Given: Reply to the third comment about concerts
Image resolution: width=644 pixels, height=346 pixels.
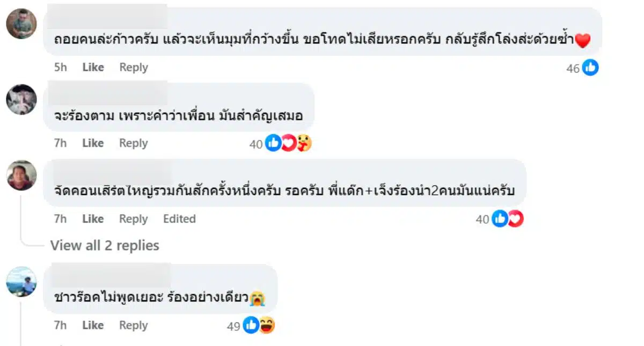Looking at the screenshot, I should pyautogui.click(x=133, y=219).
